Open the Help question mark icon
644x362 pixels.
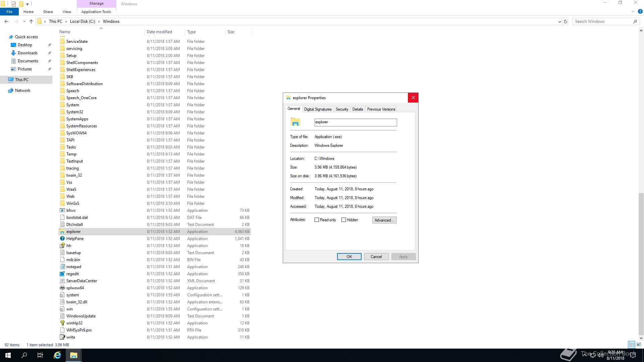[x=640, y=11]
